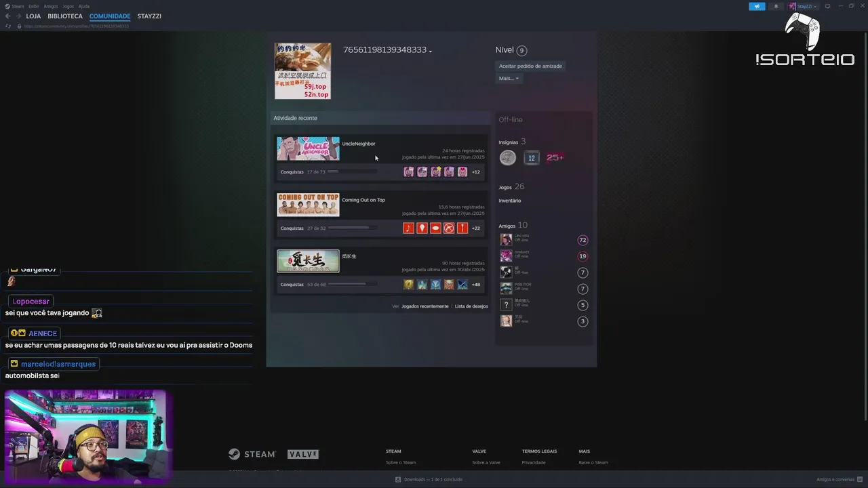868x488 pixels.
Task: Click Coming Out on Top achievements progress bar
Action: pos(352,228)
